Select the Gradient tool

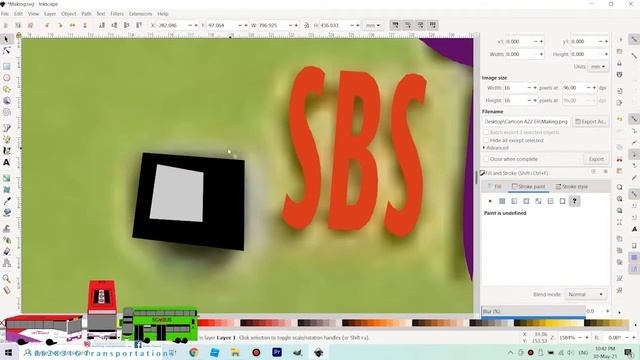7,178
